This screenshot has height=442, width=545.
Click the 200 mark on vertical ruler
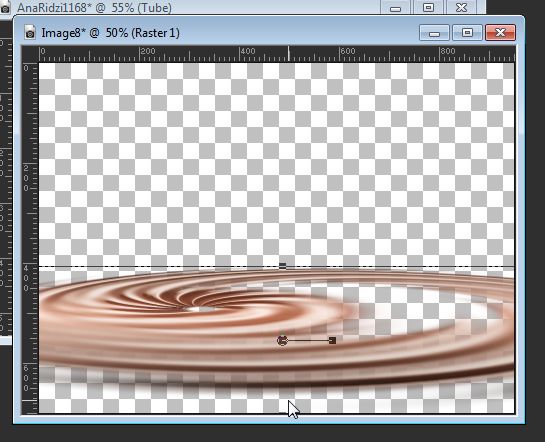(26, 178)
